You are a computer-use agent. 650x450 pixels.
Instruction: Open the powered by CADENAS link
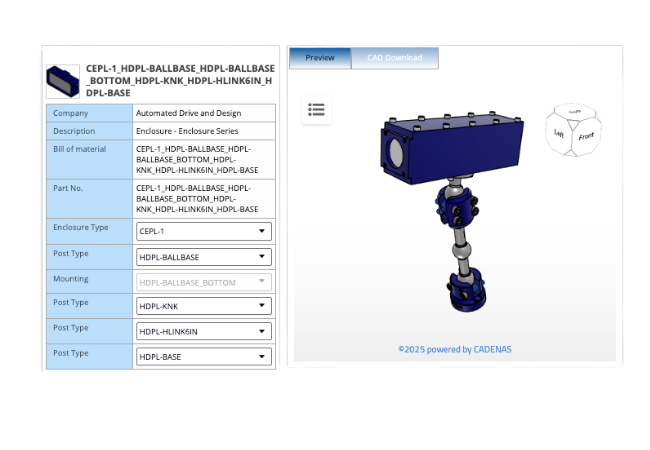(454, 349)
